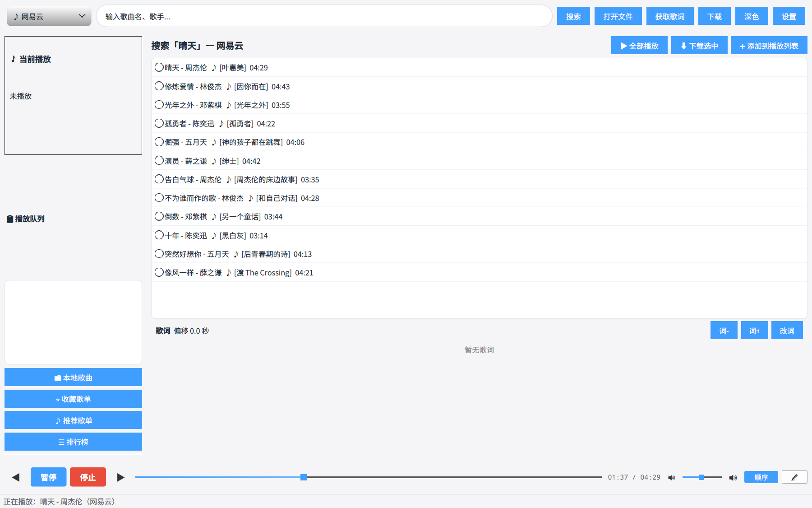
Task: Click 改词 to edit lyrics
Action: [787, 331]
